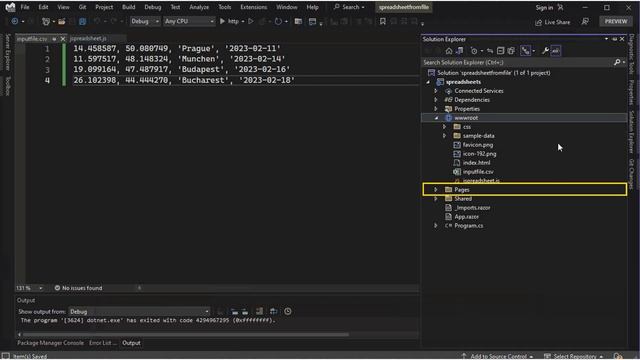Switch to the Package Manager Console tab

click(x=50, y=343)
